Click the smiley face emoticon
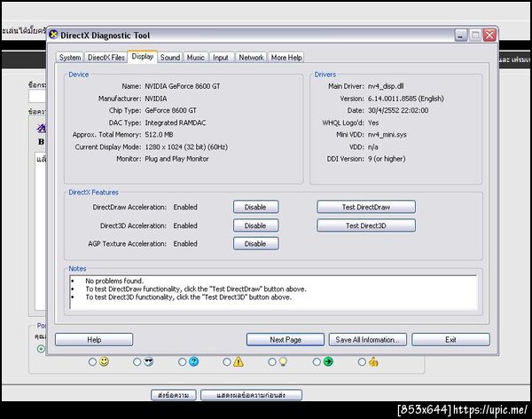The image size is (532, 419). tap(104, 361)
